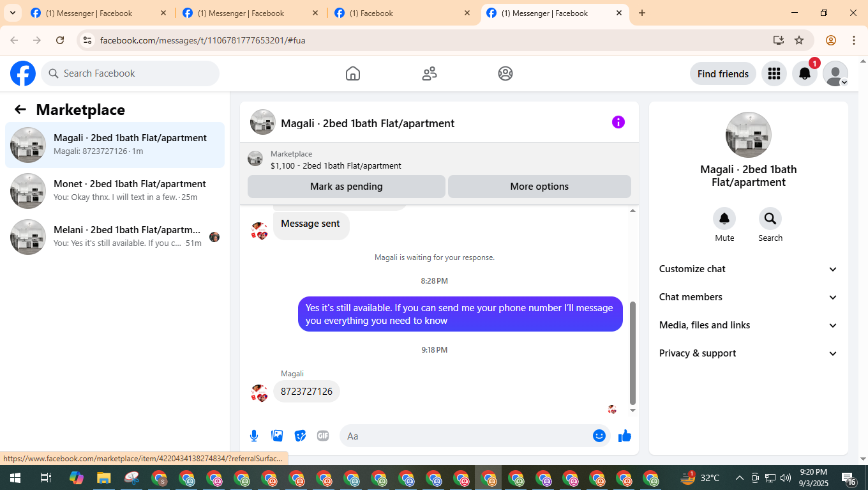This screenshot has height=490, width=868.
Task: Expand Chat members section
Action: click(x=749, y=297)
